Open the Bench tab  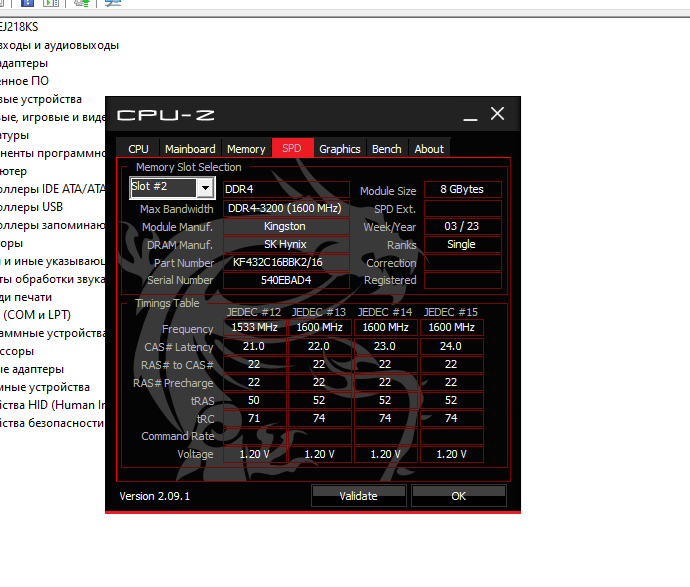pyautogui.click(x=386, y=149)
